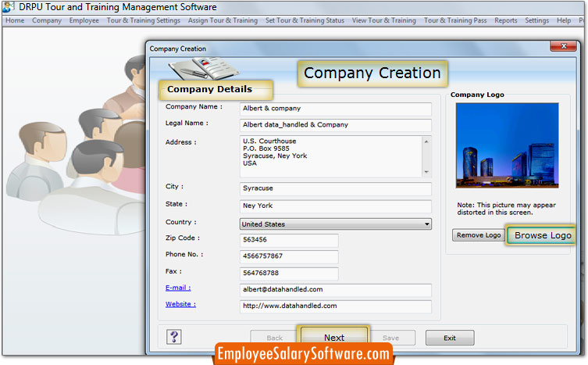Click the Back button
588x365 pixels.
pos(275,338)
